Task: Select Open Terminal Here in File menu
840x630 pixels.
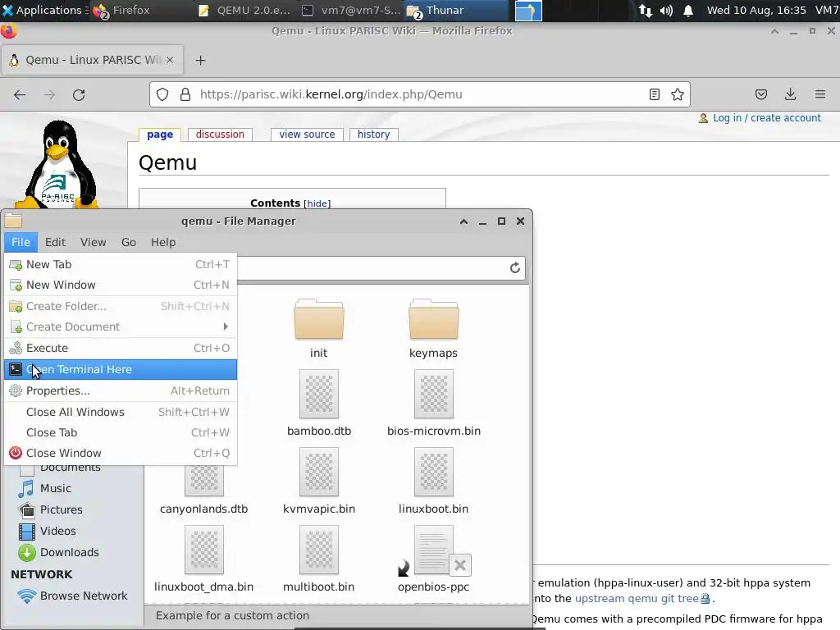Action: [x=121, y=370]
